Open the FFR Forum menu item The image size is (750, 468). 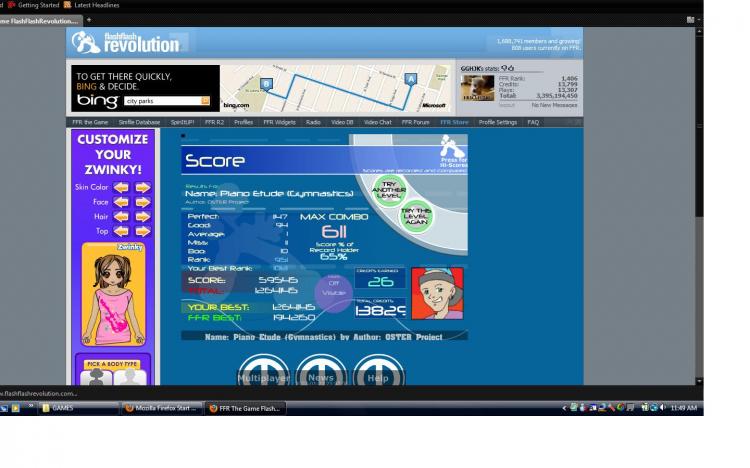(x=415, y=123)
